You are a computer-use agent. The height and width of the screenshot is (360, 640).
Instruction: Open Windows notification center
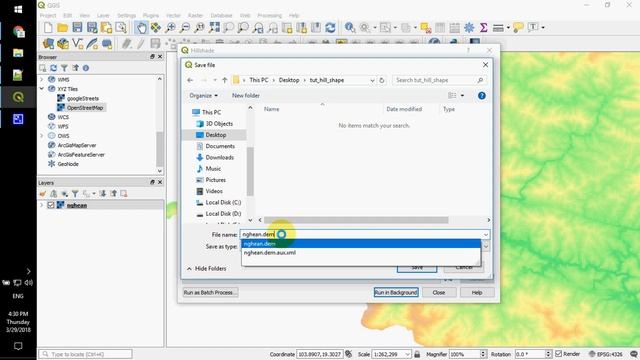click(18, 346)
